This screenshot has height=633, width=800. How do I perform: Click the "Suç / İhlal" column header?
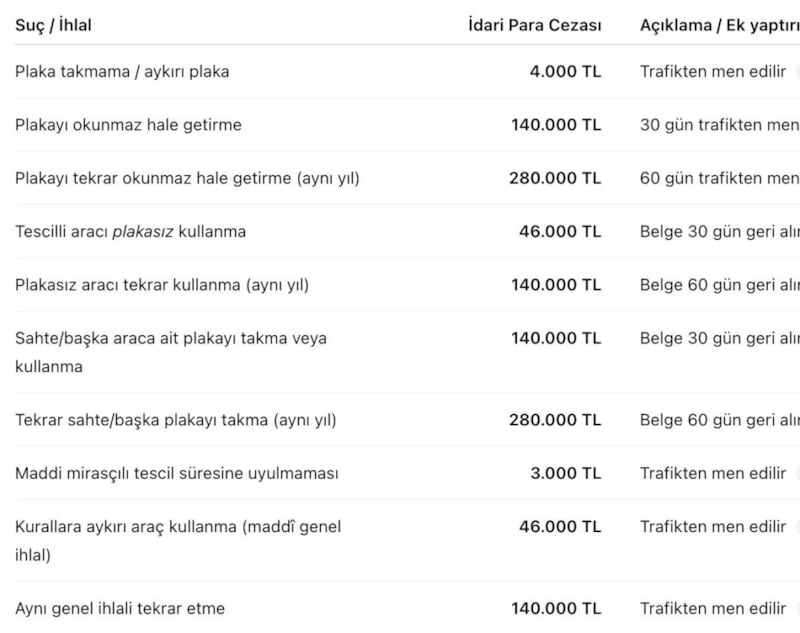pos(53,25)
